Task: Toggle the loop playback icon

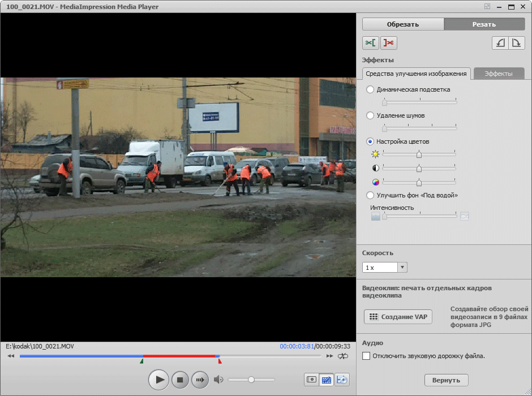Action: [342, 356]
